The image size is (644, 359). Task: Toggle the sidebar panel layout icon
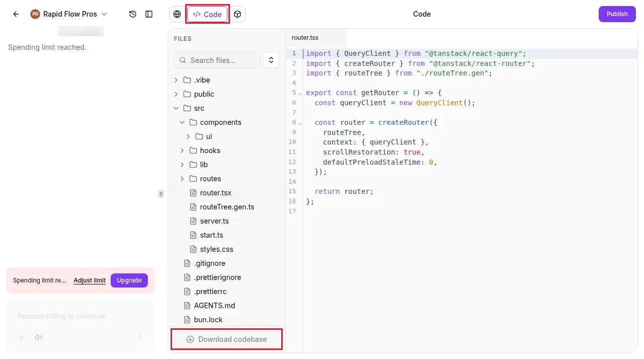point(149,14)
